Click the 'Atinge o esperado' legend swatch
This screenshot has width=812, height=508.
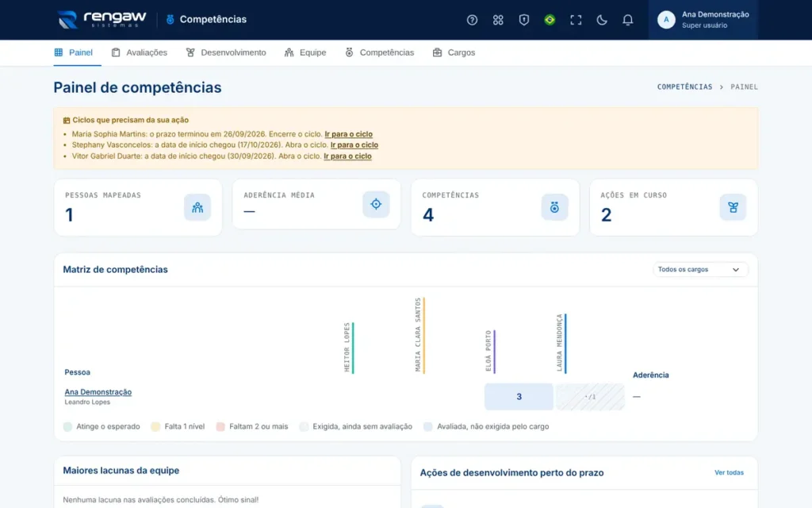click(68, 426)
